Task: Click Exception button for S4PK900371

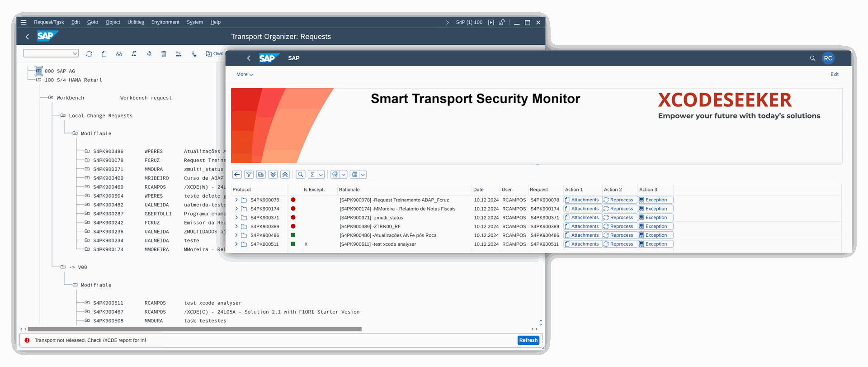Action: coord(656,218)
